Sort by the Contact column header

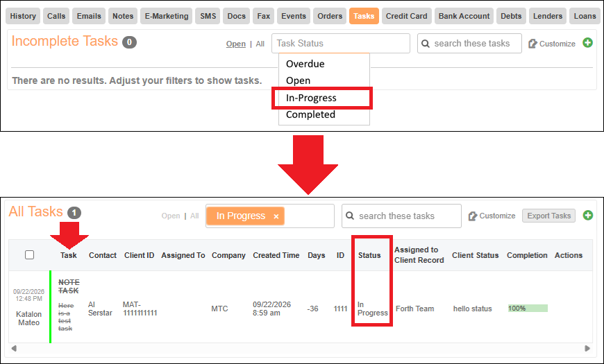click(103, 255)
